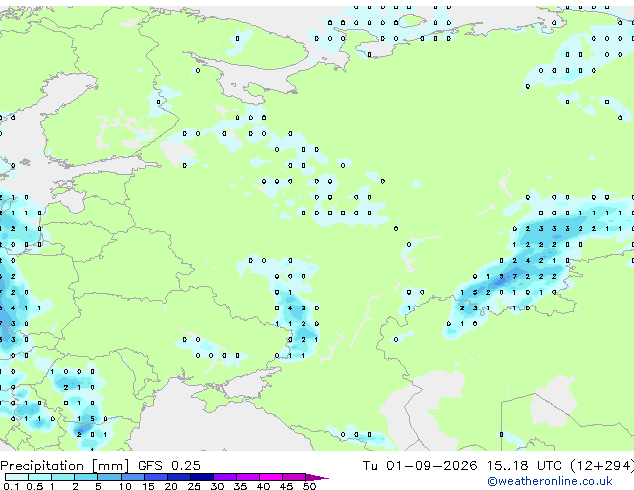Click the '40' legend scale label
Image resolution: width=634 pixels, height=490 pixels.
(263, 486)
